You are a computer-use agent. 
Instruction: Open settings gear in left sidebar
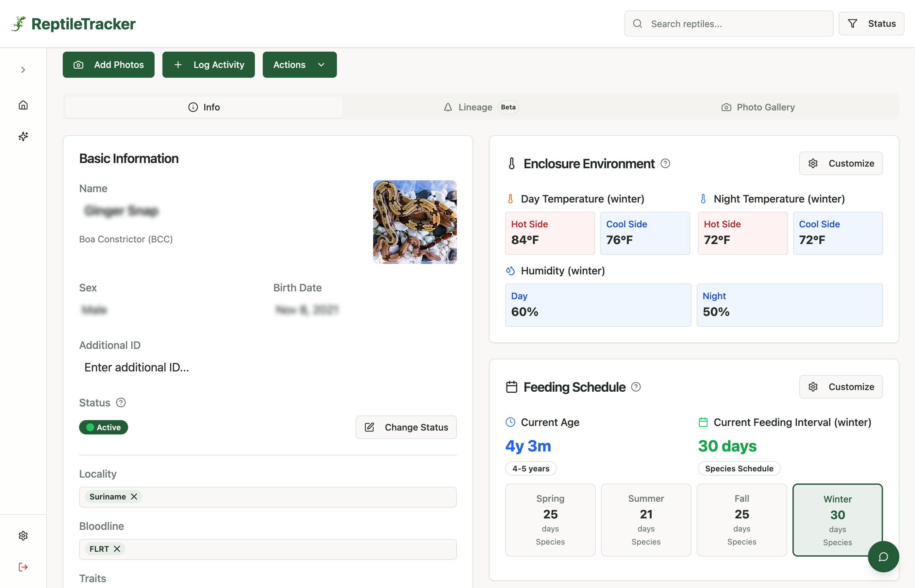click(23, 536)
